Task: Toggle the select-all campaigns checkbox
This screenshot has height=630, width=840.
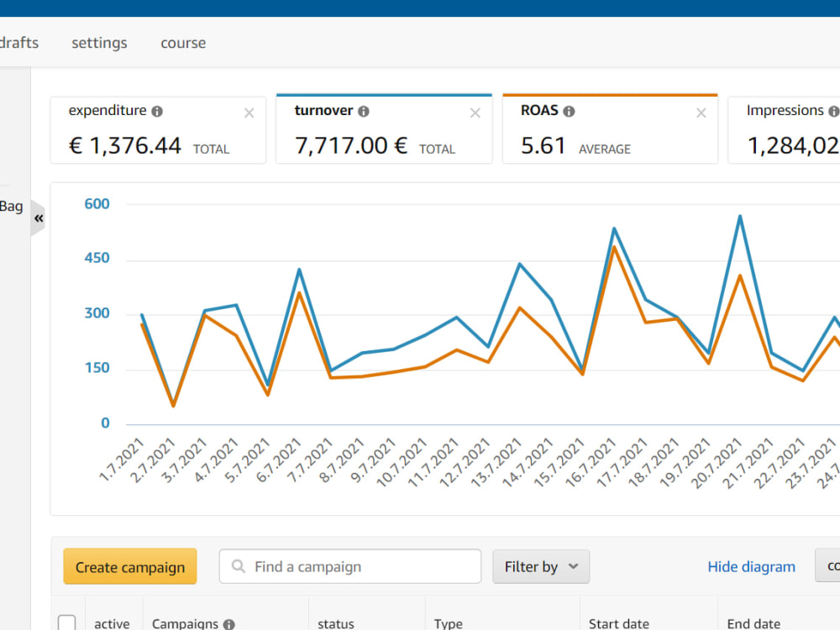Action: pyautogui.click(x=67, y=622)
